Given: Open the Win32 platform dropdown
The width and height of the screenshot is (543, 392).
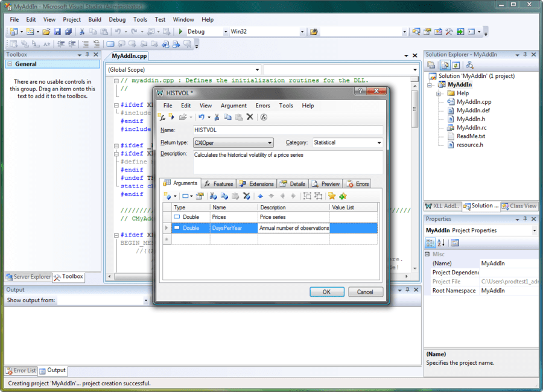Looking at the screenshot, I should [x=303, y=31].
